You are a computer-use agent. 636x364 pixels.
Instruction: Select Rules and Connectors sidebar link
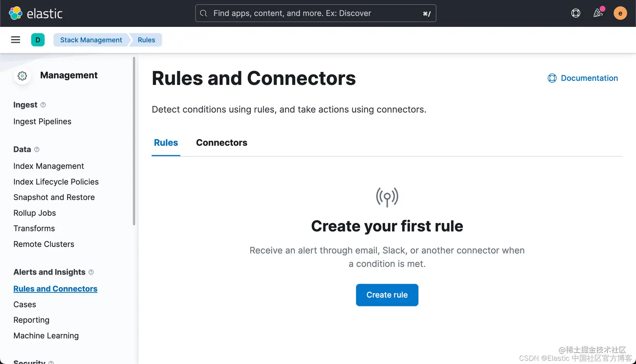coord(56,289)
